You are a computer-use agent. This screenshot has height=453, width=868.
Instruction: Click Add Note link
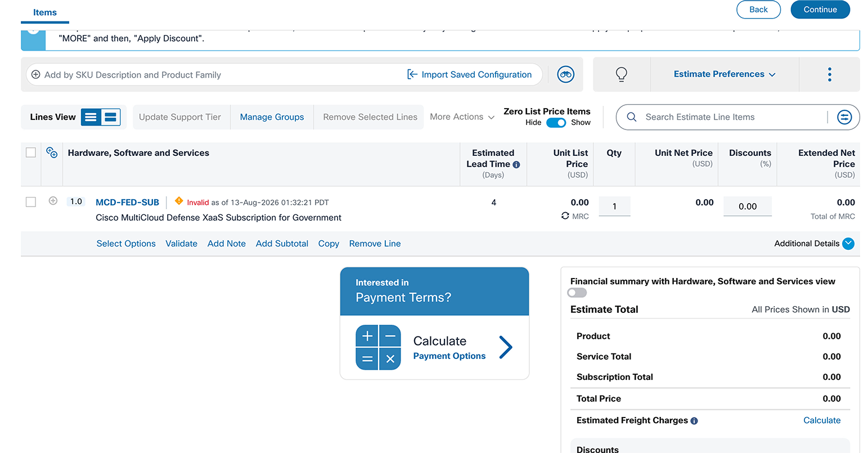pos(227,244)
